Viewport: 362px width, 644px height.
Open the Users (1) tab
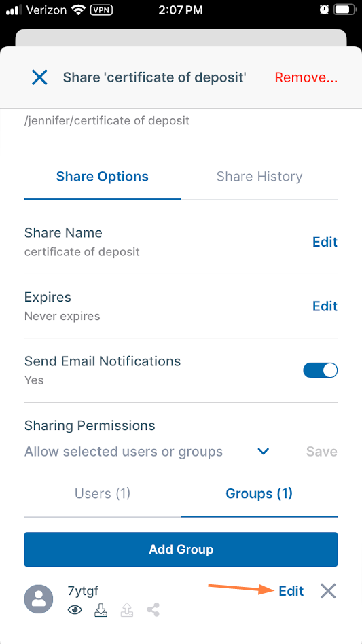click(102, 493)
